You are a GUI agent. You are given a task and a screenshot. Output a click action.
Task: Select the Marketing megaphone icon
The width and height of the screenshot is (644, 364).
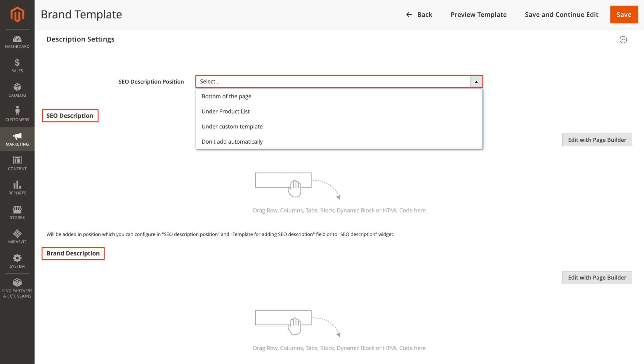click(x=17, y=139)
